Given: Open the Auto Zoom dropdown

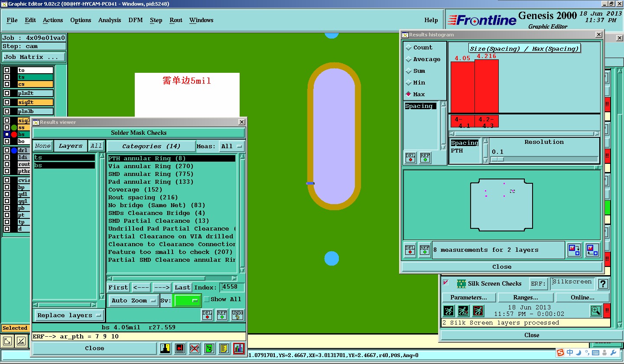Looking at the screenshot, I should (133, 301).
